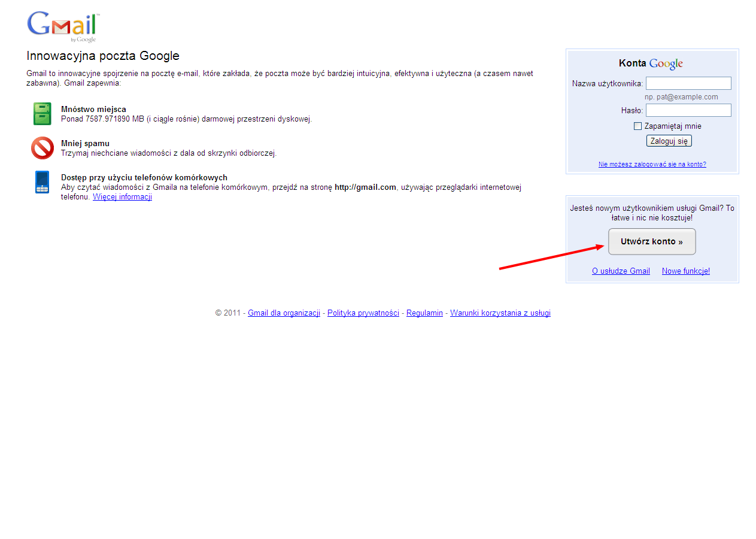Focus the Nazwa użytkownika input field
Image resolution: width=756 pixels, height=539 pixels.
[x=688, y=83]
